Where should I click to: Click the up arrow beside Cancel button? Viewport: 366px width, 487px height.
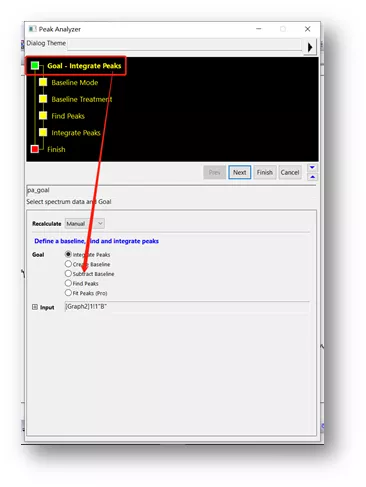coord(312,177)
